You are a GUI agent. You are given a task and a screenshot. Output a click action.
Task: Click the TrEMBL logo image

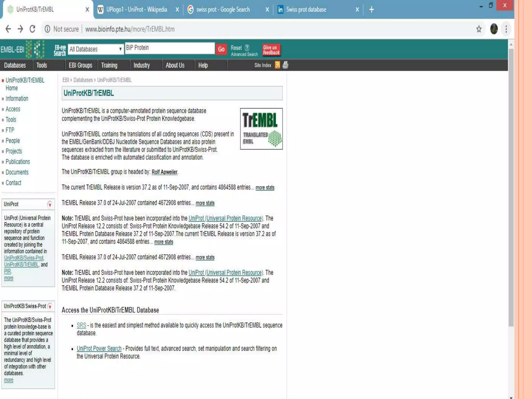point(261,129)
